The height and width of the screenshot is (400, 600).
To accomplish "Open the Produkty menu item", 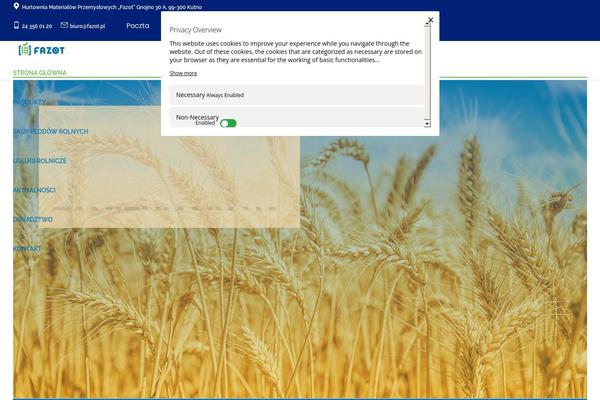I will tap(29, 102).
